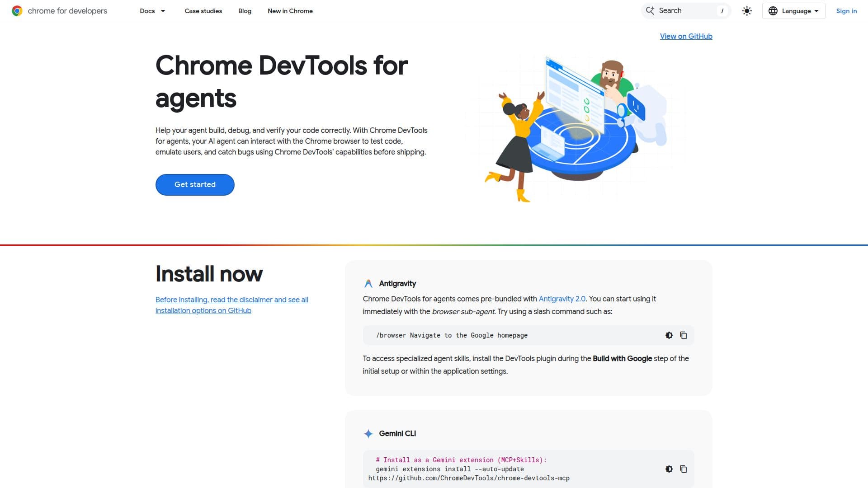Click the Gemini CLI card heading
The width and height of the screenshot is (868, 488).
point(397,434)
